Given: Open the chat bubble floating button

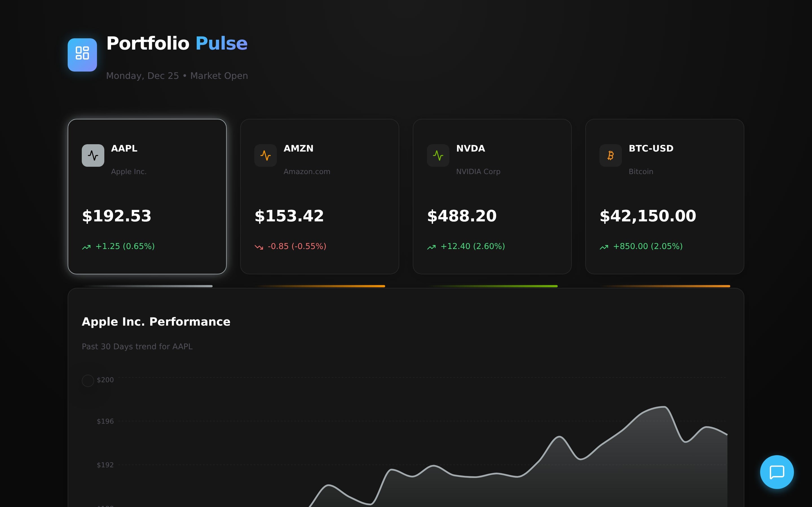Looking at the screenshot, I should [776, 472].
